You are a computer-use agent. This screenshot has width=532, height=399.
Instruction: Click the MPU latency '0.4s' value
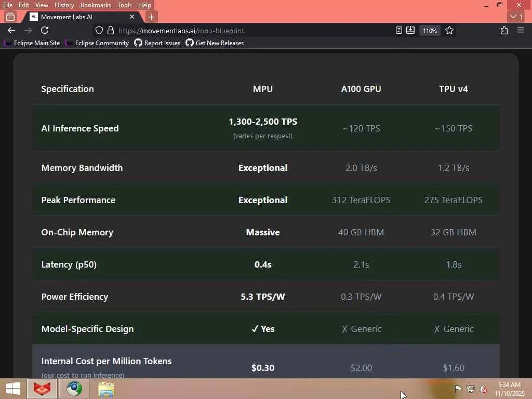pyautogui.click(x=262, y=264)
